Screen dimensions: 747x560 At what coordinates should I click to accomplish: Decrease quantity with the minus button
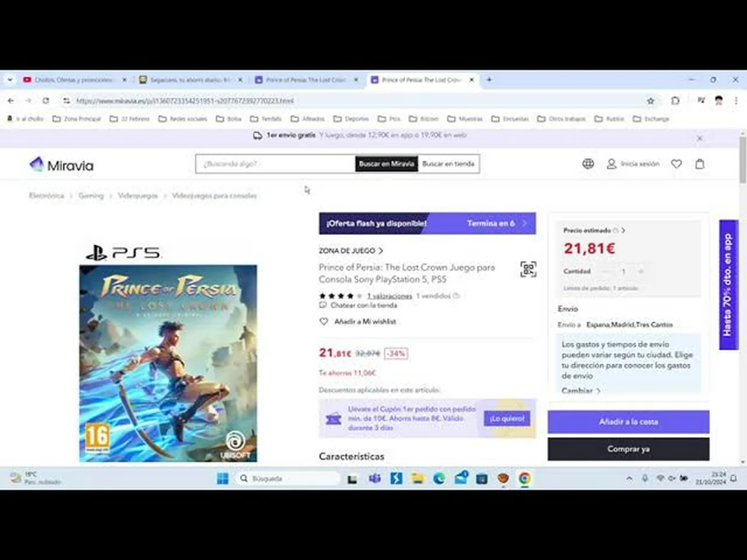606,271
